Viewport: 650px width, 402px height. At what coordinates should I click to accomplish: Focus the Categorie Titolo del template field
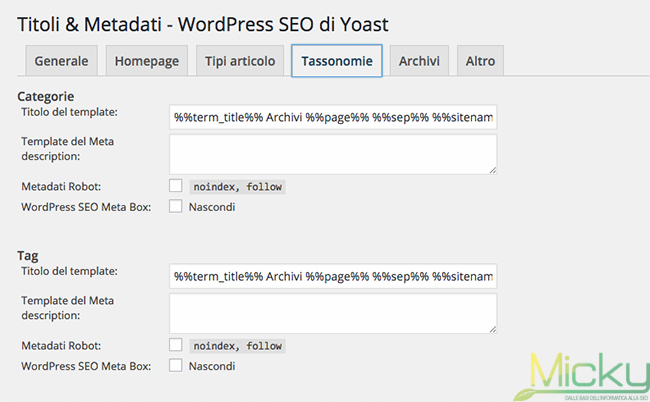tap(333, 117)
